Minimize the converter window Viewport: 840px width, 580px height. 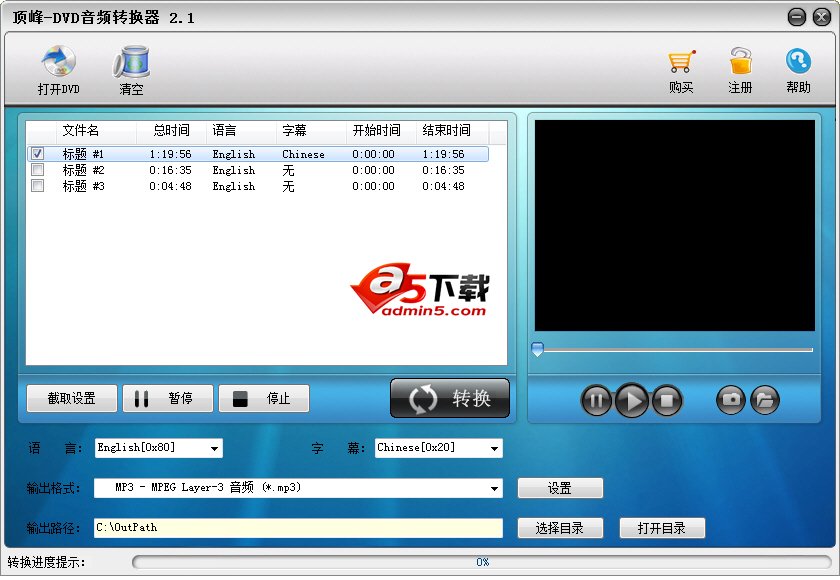click(797, 17)
